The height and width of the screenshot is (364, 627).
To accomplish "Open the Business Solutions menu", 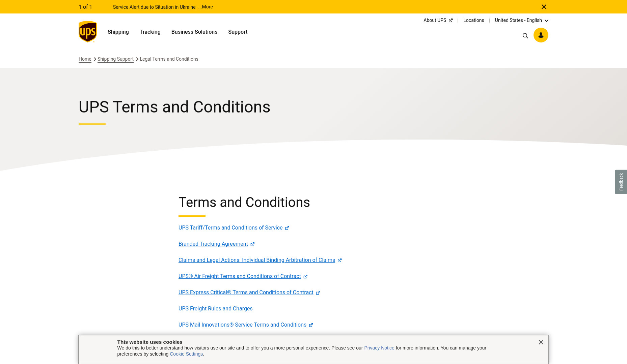I will tap(194, 32).
